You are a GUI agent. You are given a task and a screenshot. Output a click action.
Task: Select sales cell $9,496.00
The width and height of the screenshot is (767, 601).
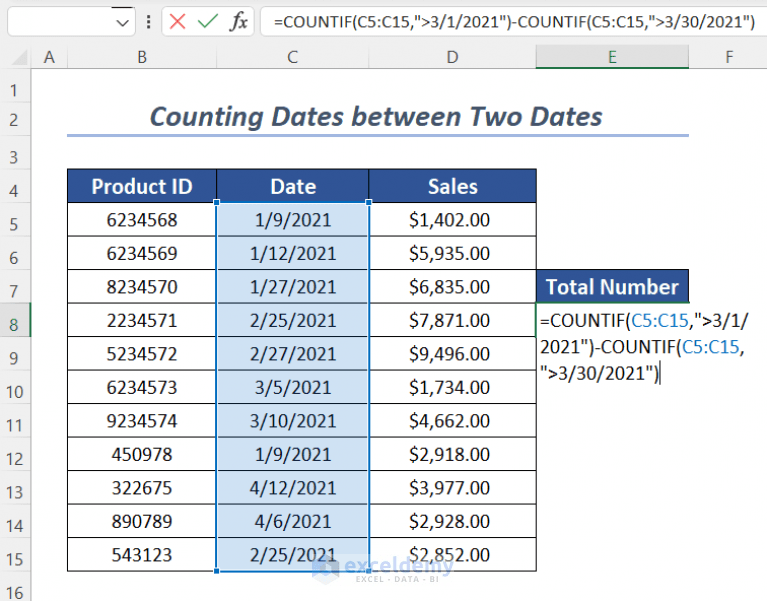pos(452,354)
